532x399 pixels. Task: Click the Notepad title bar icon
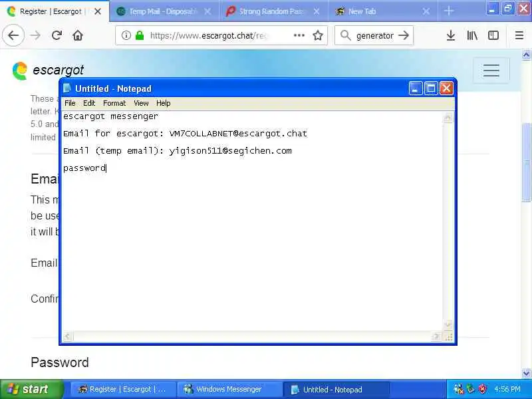click(x=67, y=88)
